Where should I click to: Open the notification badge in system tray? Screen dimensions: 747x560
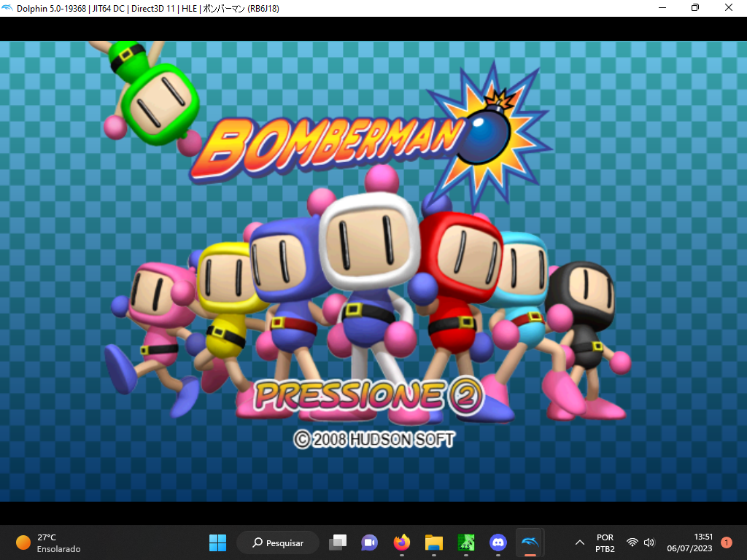click(x=726, y=542)
